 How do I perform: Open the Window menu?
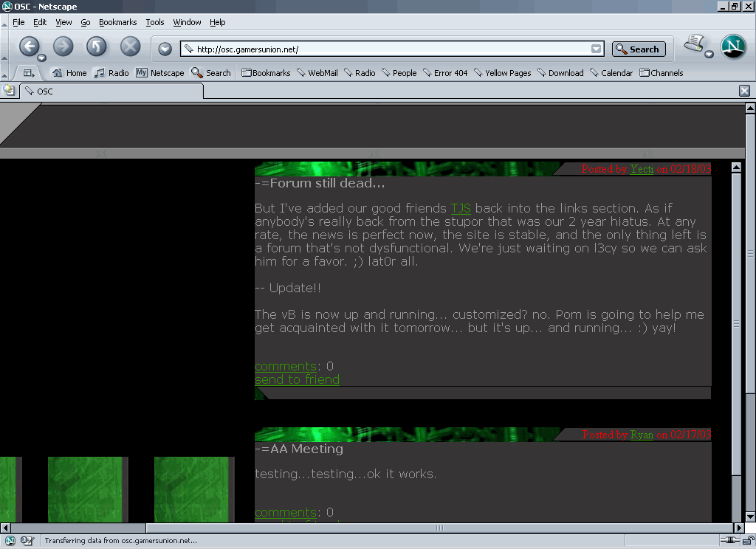(x=187, y=22)
